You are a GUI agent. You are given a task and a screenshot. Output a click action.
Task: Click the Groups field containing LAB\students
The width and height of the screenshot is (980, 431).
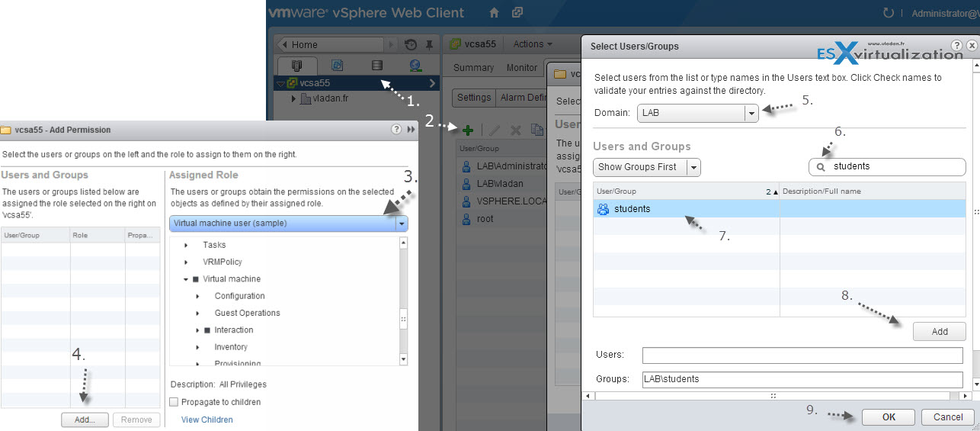click(802, 379)
